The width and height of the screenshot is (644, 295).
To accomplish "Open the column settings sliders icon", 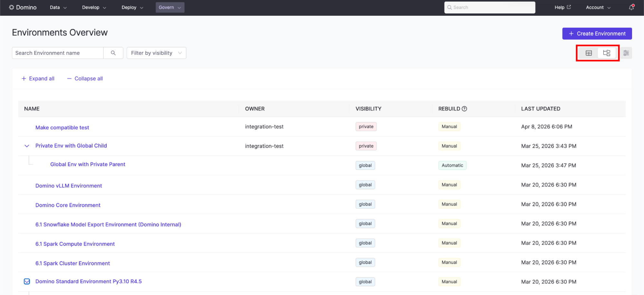I will click(626, 53).
